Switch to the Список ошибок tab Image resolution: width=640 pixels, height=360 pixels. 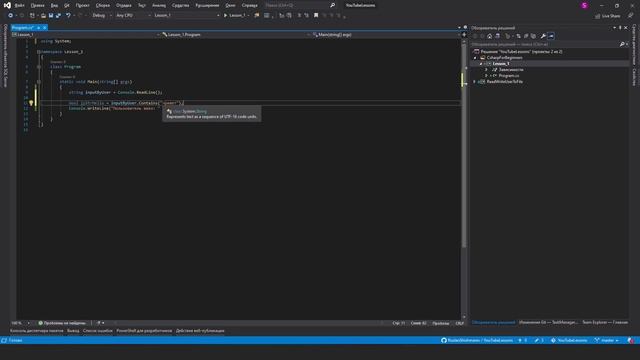(98, 331)
